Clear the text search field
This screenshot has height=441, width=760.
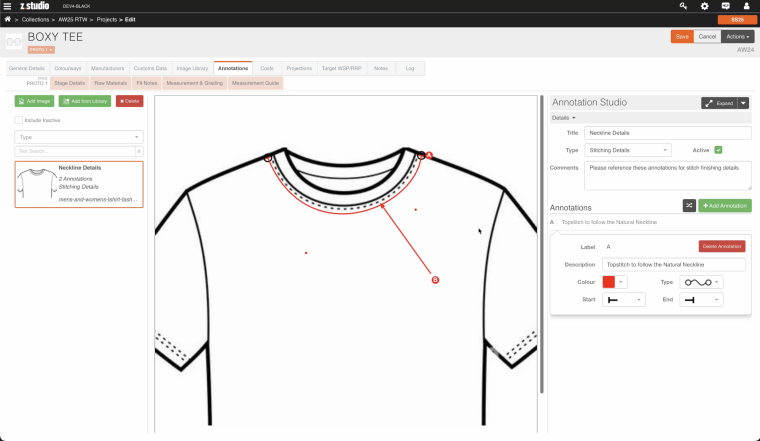point(139,151)
